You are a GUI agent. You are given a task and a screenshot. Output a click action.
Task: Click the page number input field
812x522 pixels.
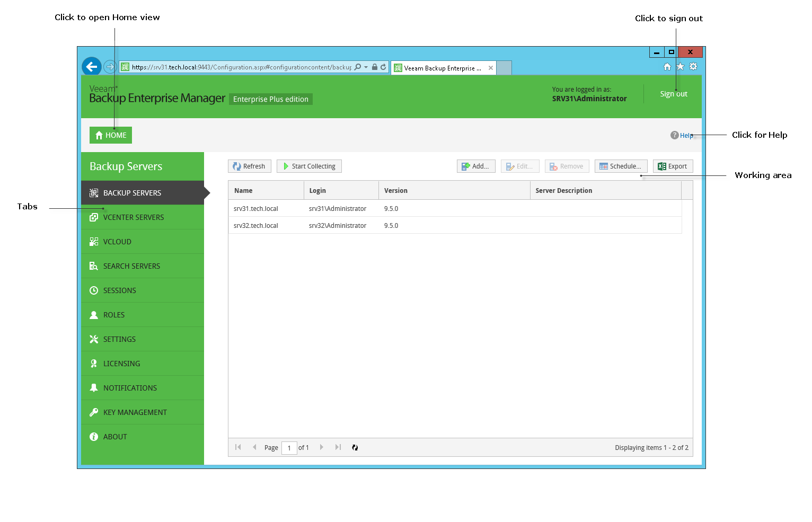tap(289, 448)
